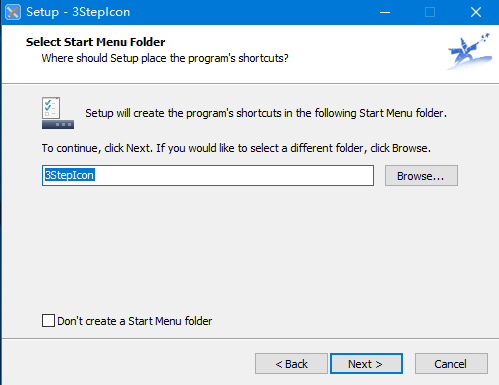Click the 3StepIcon app icon in title bar
This screenshot has width=499, height=385.
click(x=13, y=12)
